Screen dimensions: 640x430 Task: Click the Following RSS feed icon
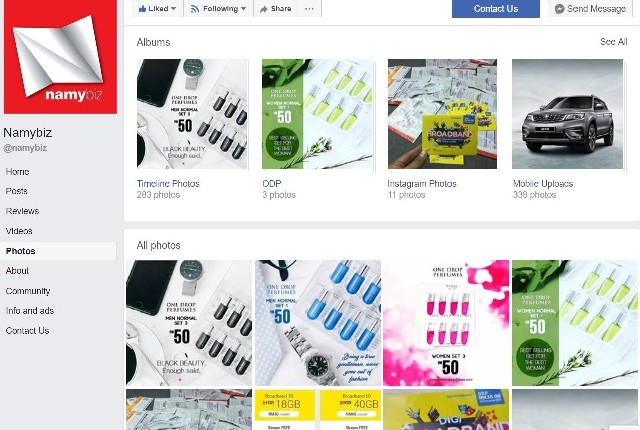click(195, 9)
